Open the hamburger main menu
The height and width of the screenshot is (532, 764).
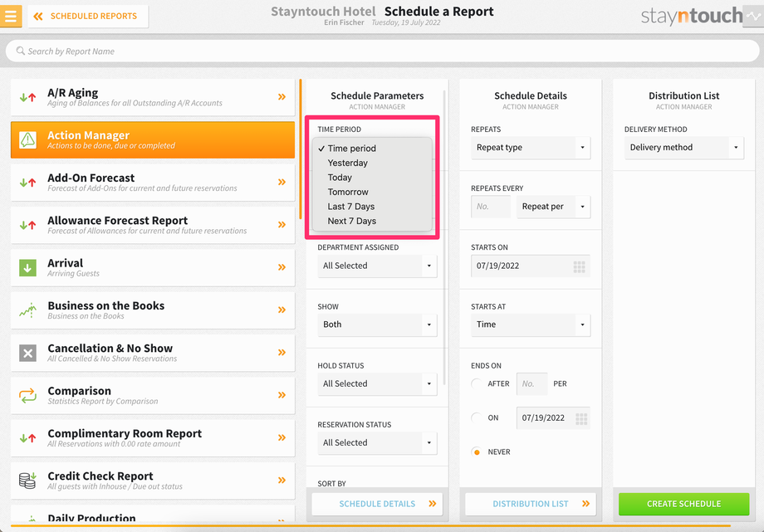(x=11, y=16)
